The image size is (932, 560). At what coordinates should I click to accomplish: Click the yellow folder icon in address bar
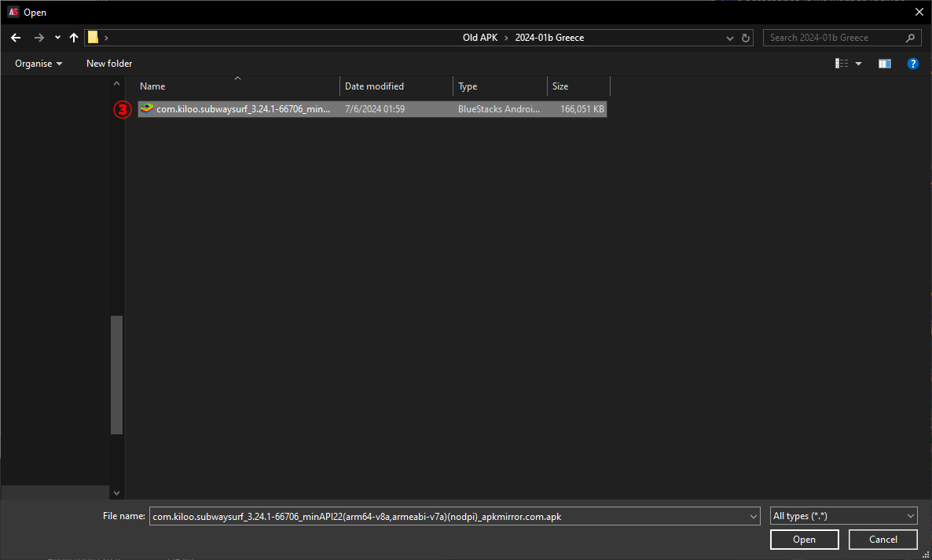93,38
